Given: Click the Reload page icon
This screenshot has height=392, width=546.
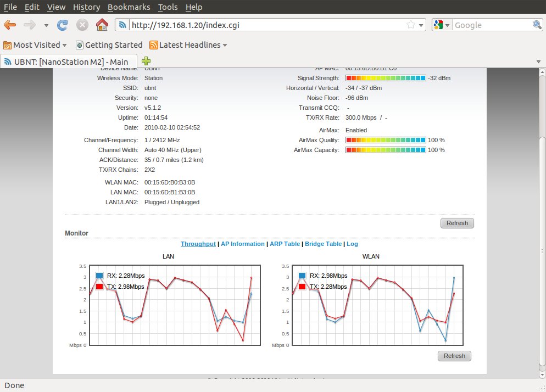Looking at the screenshot, I should 62,25.
